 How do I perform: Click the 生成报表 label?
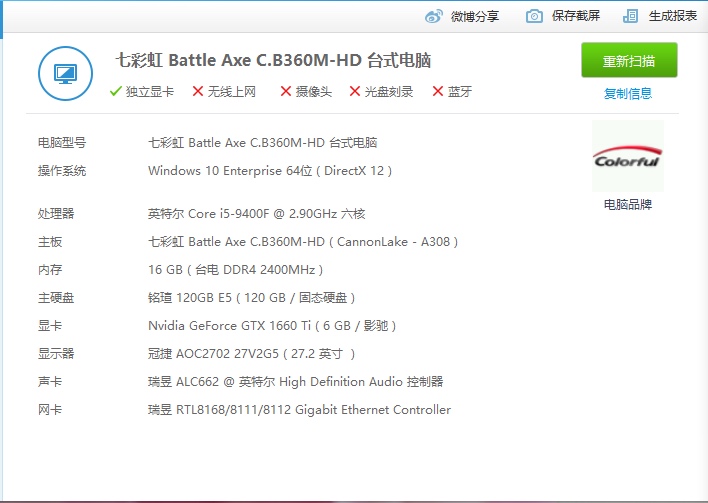(673, 16)
